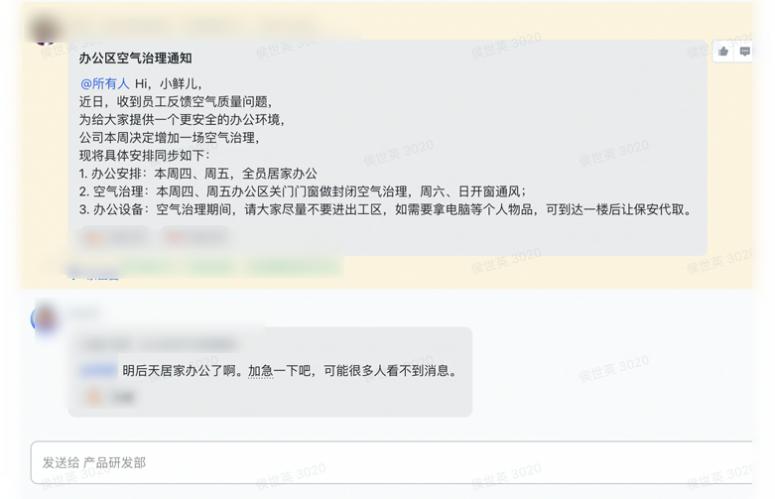Click the middle green blurred tag

tap(212, 267)
